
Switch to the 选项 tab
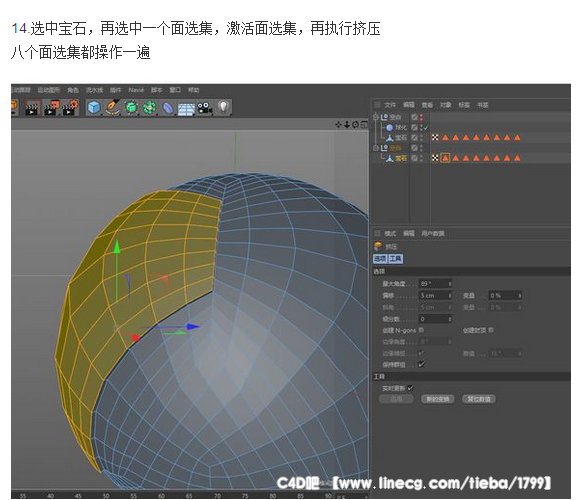pos(380,259)
